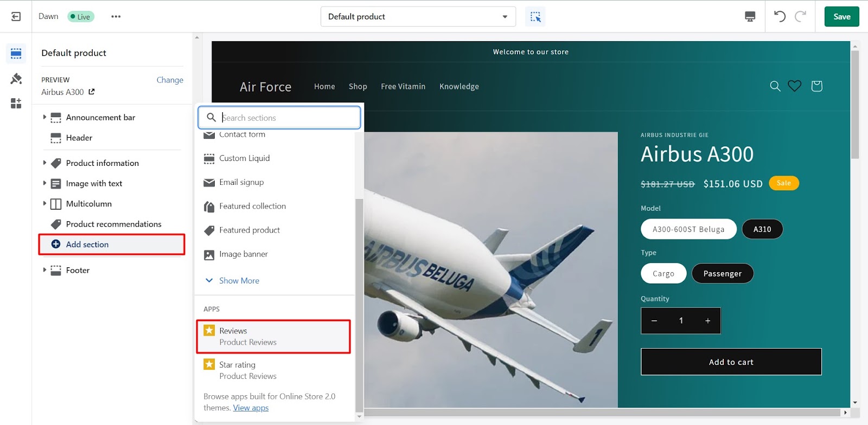Image resolution: width=868 pixels, height=425 pixels.
Task: Click the Star rating app star icon
Action: 209,364
